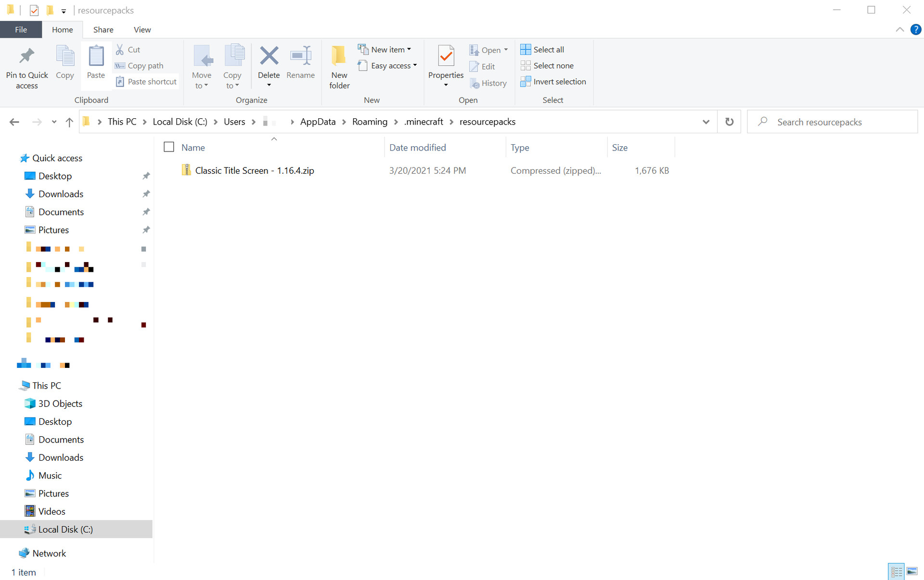Click Invert selection in ribbon
Image resolution: width=924 pixels, height=580 pixels.
tap(553, 82)
